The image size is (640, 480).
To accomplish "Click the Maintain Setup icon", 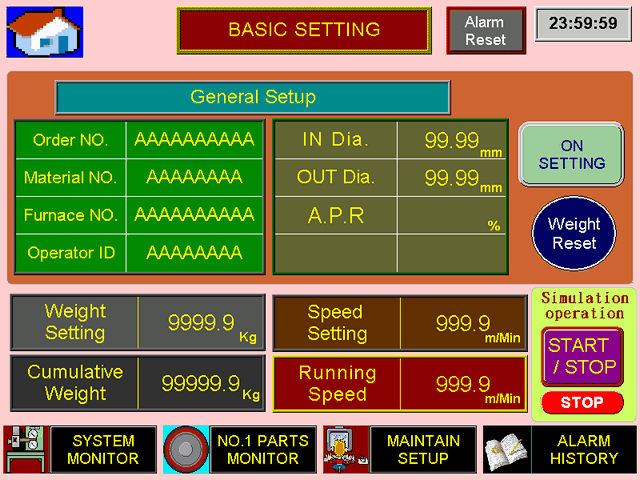I will pos(345,450).
